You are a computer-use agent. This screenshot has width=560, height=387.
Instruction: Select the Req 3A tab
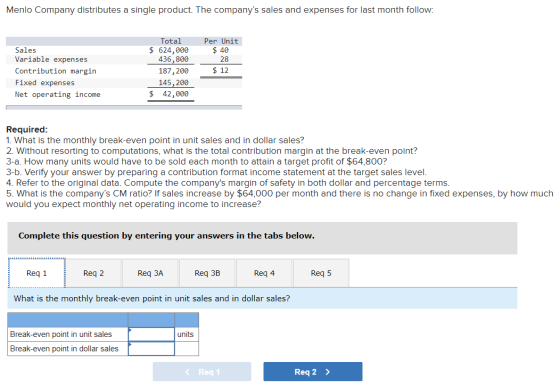pyautogui.click(x=150, y=273)
